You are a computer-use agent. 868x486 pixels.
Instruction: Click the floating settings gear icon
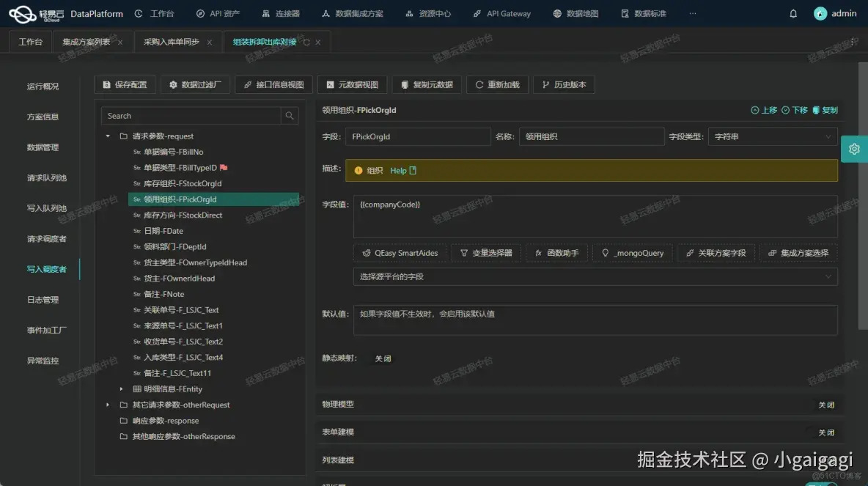(854, 149)
